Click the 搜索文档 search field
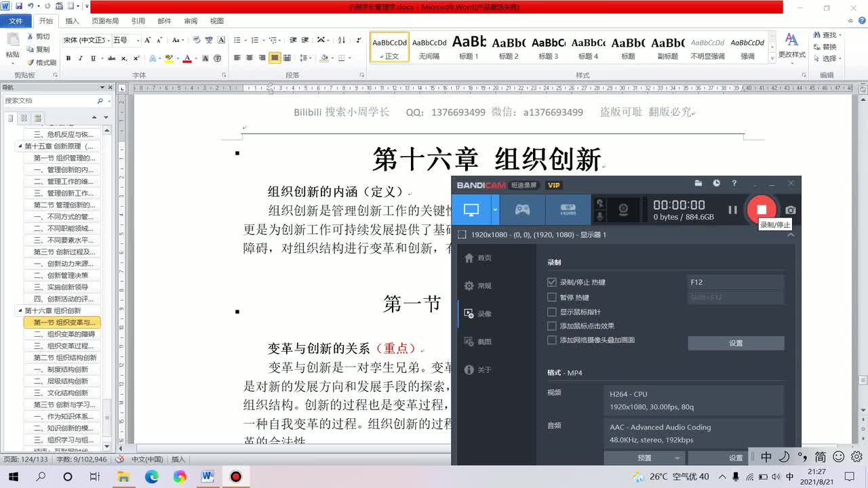The height and width of the screenshot is (488, 868). (50, 100)
